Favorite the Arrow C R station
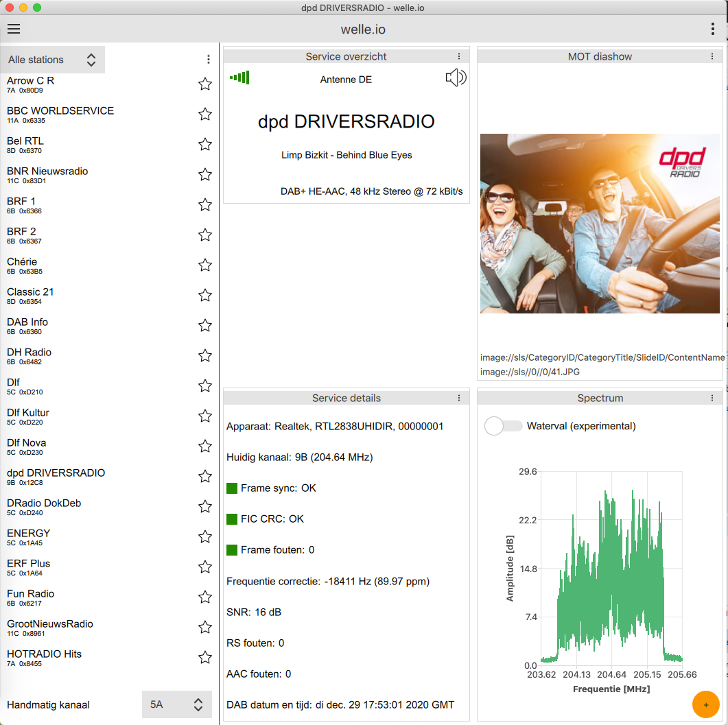This screenshot has height=725, width=728. (205, 84)
